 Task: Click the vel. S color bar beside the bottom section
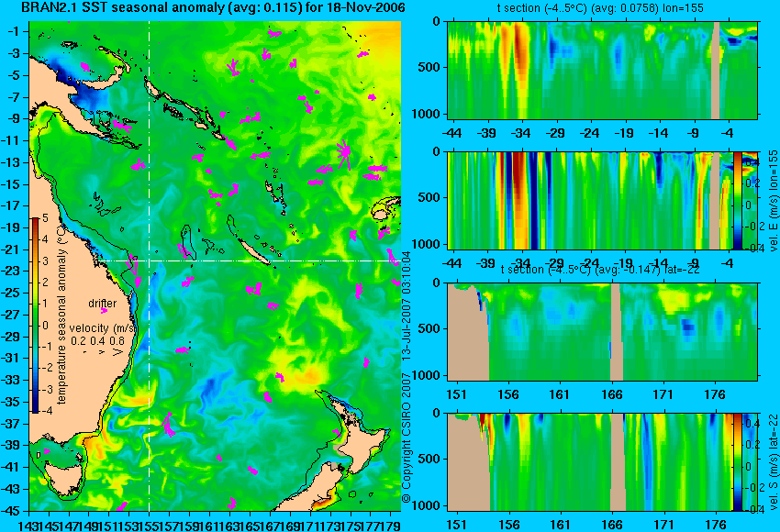click(x=737, y=462)
